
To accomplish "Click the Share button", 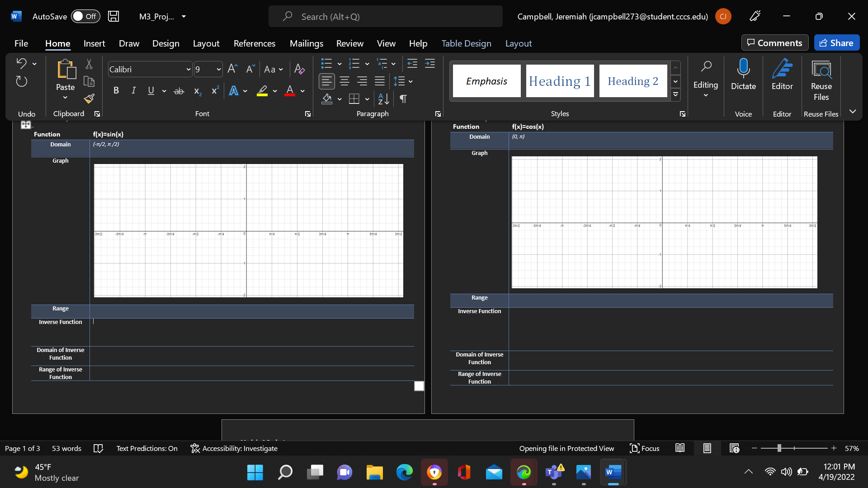I will tap(836, 43).
